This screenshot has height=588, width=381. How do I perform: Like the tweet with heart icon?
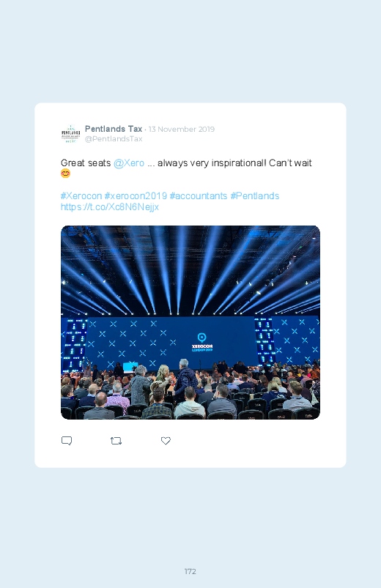166,441
